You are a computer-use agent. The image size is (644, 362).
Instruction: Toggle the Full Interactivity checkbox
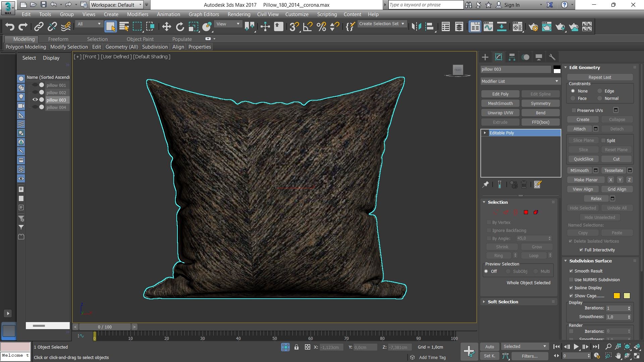(581, 250)
